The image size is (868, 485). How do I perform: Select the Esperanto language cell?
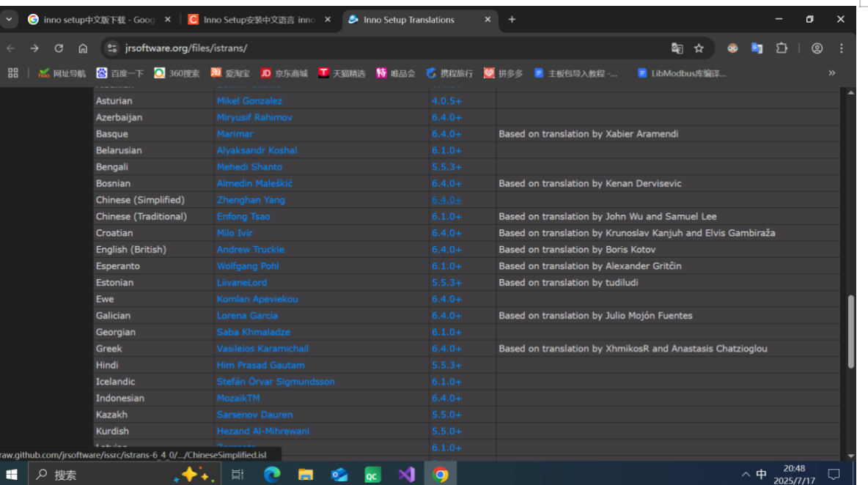click(x=153, y=267)
